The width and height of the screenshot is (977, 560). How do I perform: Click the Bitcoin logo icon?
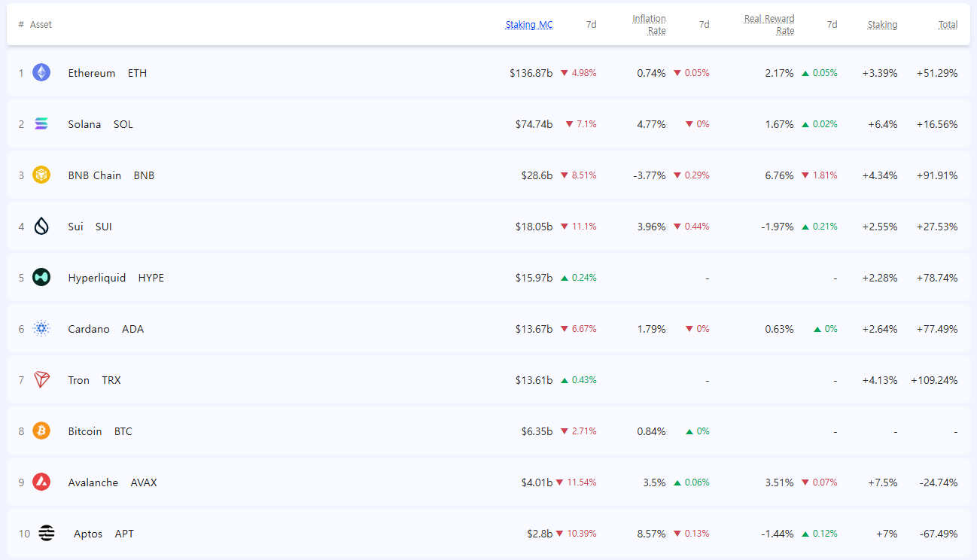(x=41, y=431)
